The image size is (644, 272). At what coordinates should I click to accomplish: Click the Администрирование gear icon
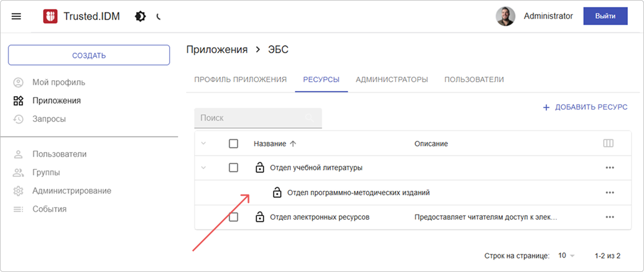pos(18,191)
